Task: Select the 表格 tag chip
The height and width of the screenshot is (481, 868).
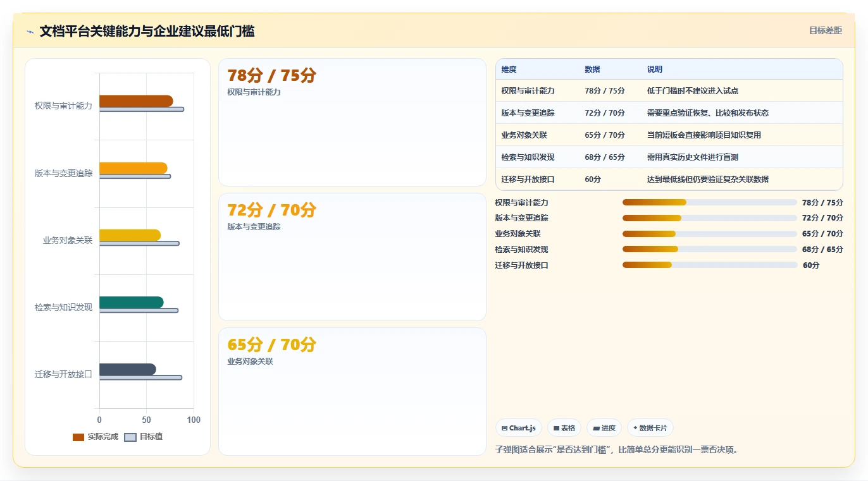Action: tap(564, 428)
